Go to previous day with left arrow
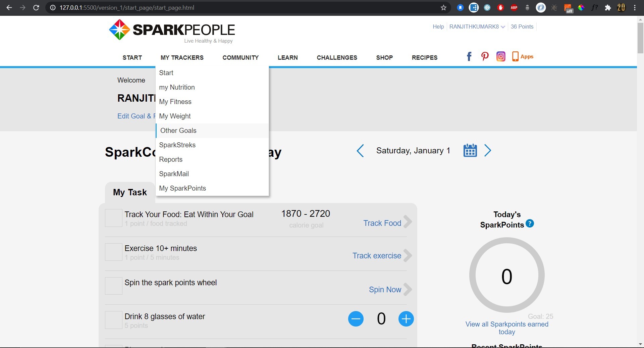 [x=360, y=151]
